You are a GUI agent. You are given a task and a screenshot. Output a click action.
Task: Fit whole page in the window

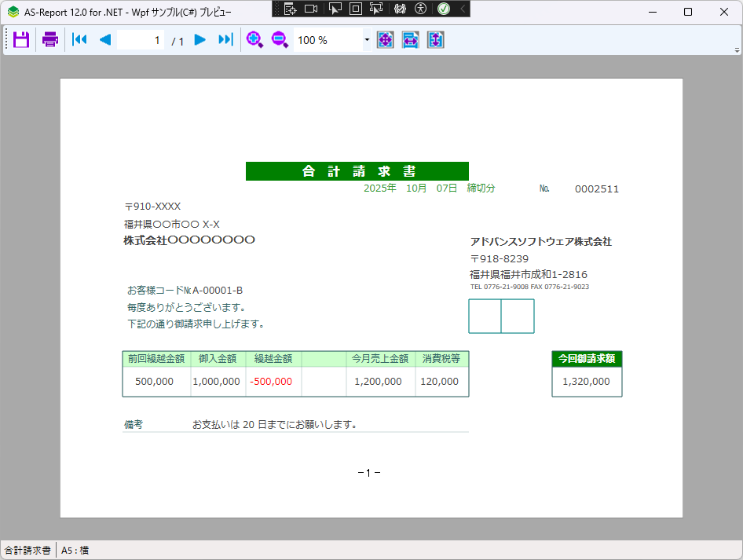(386, 40)
